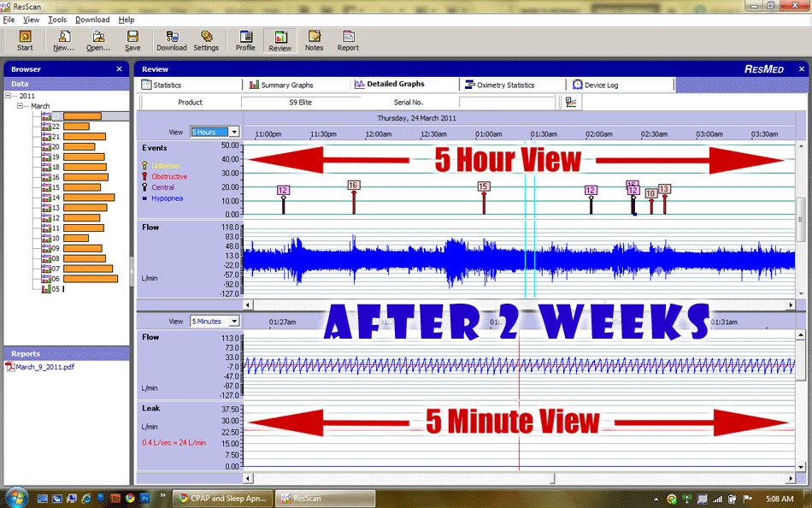The width and height of the screenshot is (812, 508).
Task: Click the Download toolbar icon
Action: 171,40
